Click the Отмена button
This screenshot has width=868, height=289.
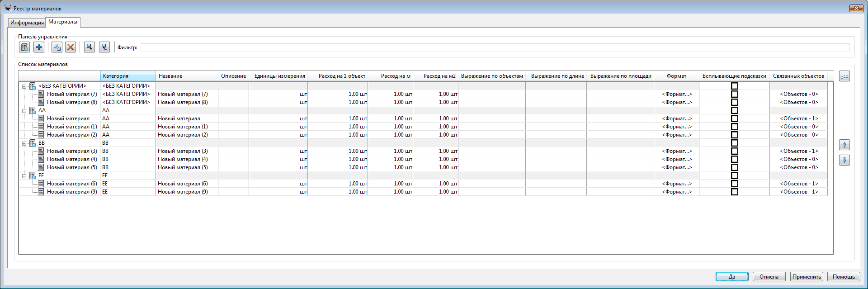tap(769, 277)
